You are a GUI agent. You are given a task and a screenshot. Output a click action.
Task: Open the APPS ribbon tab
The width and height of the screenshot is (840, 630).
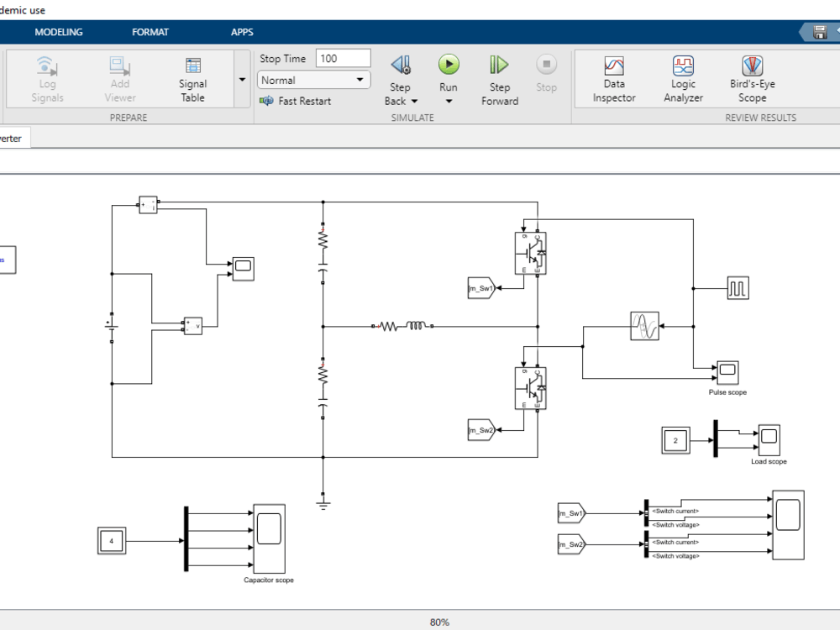click(242, 32)
